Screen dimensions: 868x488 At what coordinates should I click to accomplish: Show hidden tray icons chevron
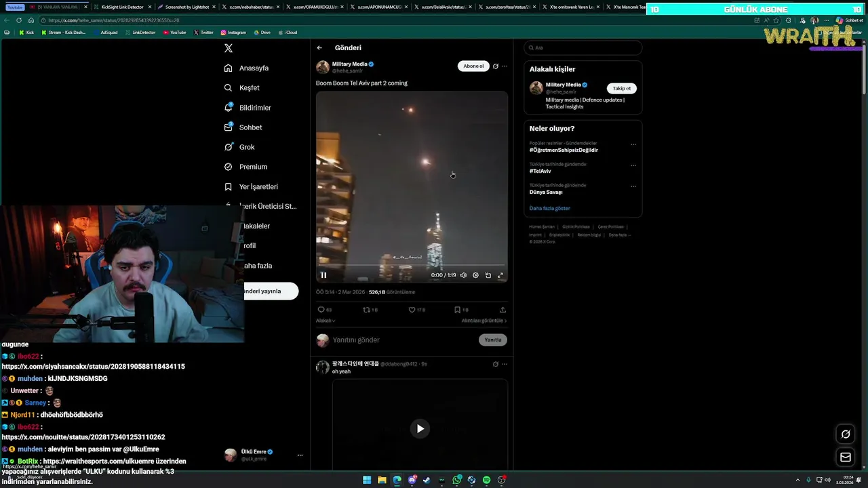tap(798, 480)
